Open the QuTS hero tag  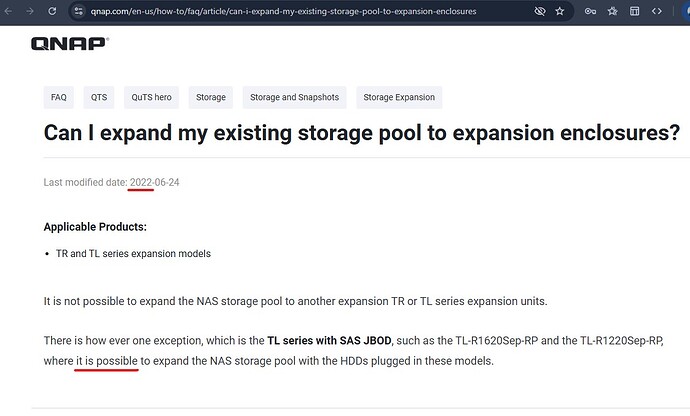pos(151,97)
